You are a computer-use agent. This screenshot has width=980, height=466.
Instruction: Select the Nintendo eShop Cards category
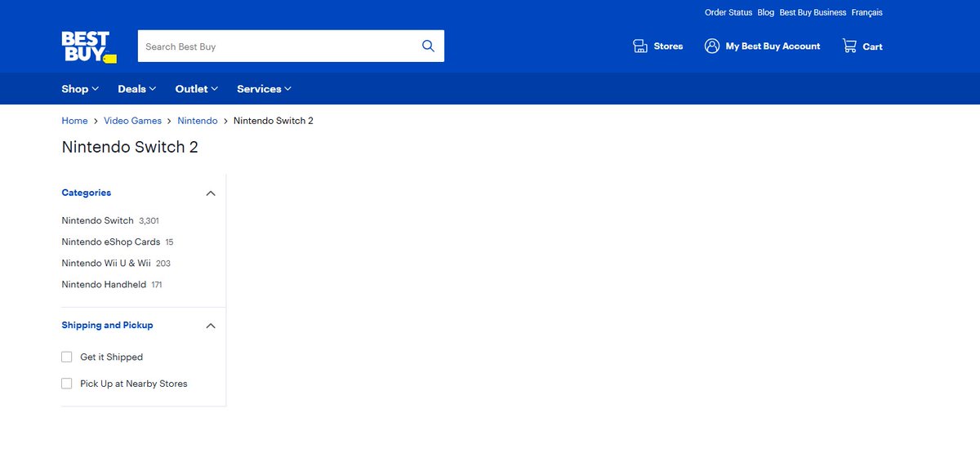111,242
